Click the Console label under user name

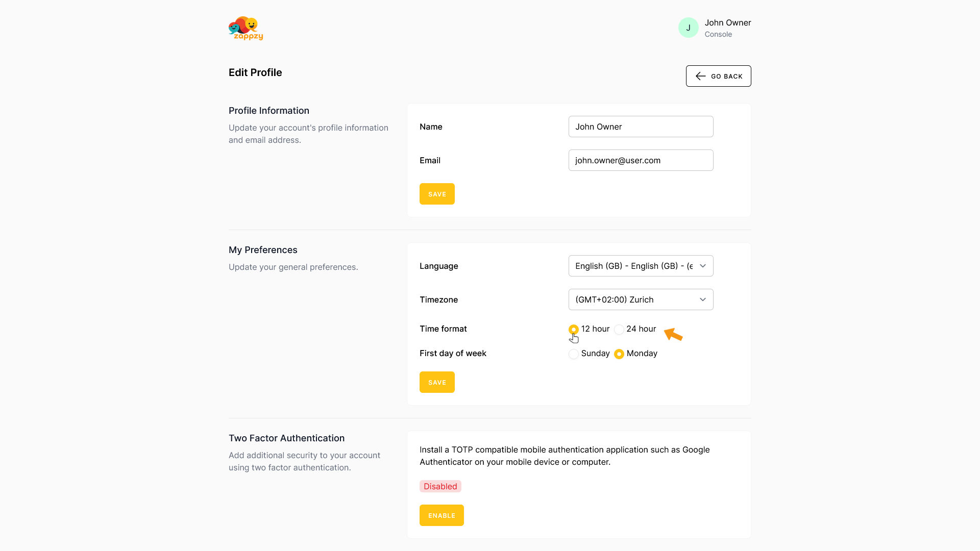pos(718,34)
